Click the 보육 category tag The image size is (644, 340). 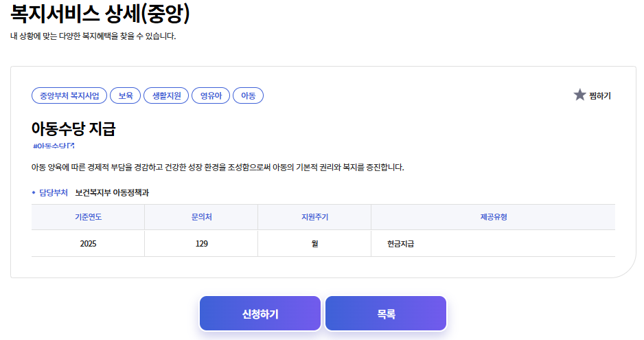(x=125, y=96)
